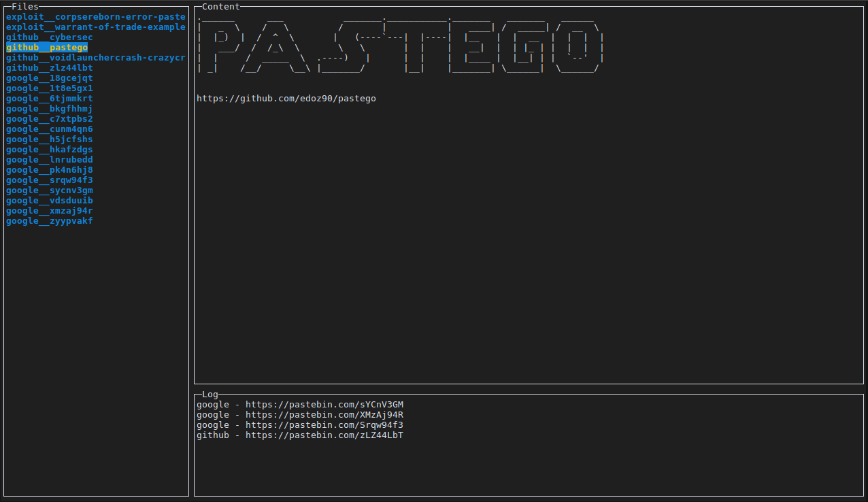Open the google__hkafzdgs file
Viewport: 868px width, 502px height.
pyautogui.click(x=50, y=150)
